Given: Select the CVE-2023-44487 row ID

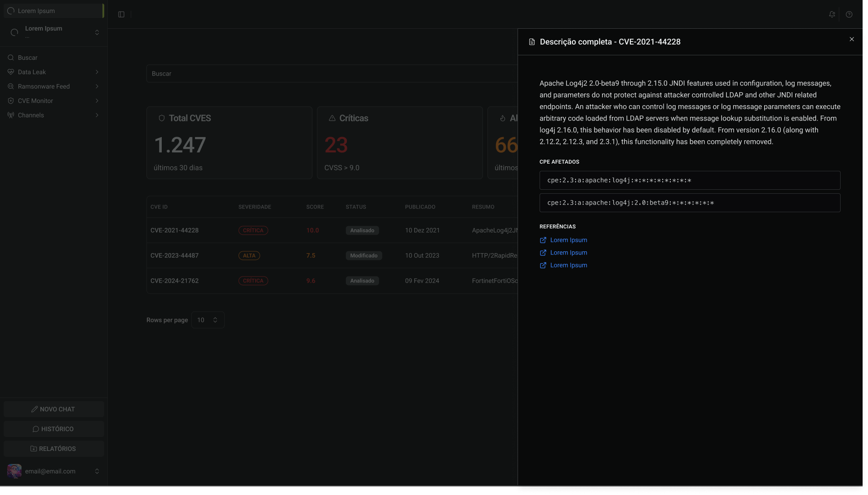Looking at the screenshot, I should click(174, 255).
